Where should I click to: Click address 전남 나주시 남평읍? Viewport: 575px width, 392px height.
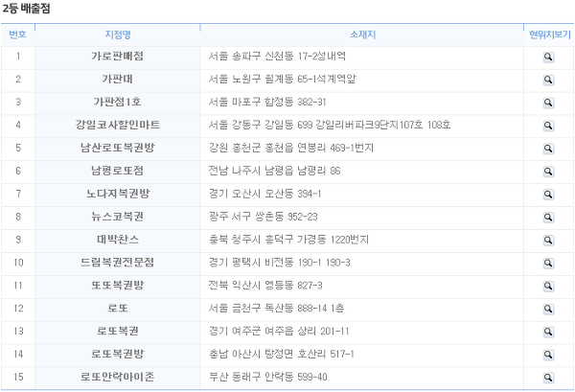pyautogui.click(x=249, y=171)
